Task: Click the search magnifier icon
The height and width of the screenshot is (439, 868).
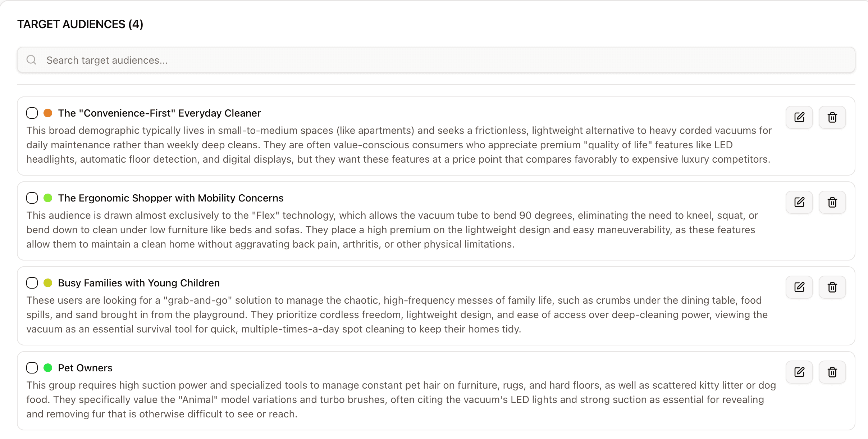Action: click(x=32, y=60)
